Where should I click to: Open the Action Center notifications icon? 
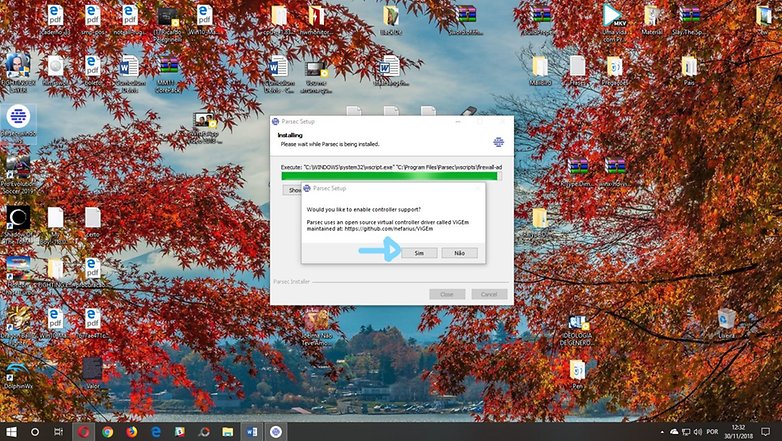coord(766,432)
